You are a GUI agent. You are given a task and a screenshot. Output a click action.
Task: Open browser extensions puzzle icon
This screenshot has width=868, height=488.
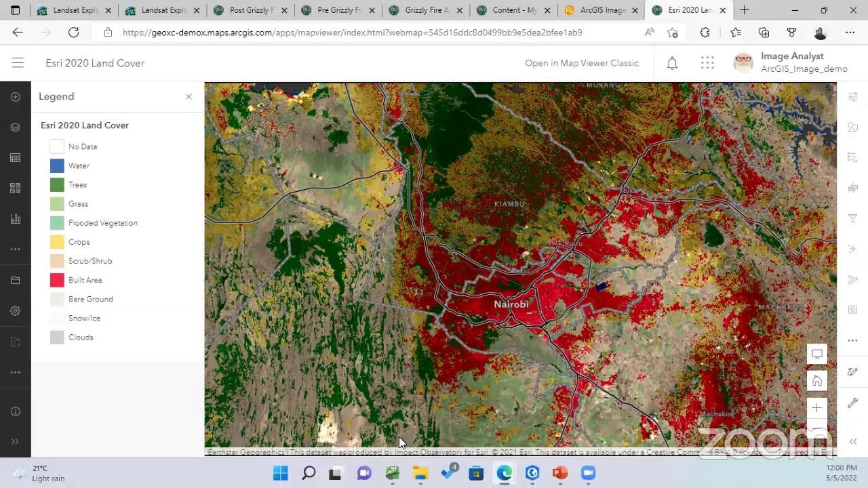click(x=705, y=33)
